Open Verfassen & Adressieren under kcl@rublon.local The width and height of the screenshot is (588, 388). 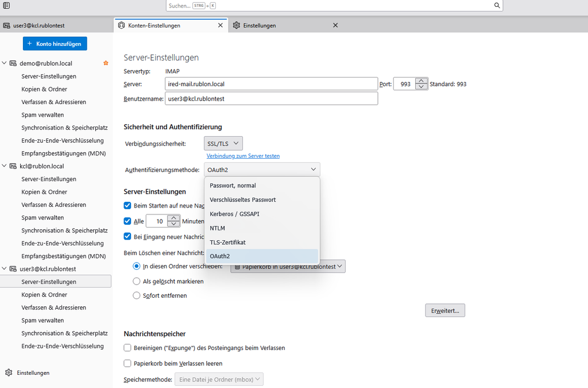(53, 205)
